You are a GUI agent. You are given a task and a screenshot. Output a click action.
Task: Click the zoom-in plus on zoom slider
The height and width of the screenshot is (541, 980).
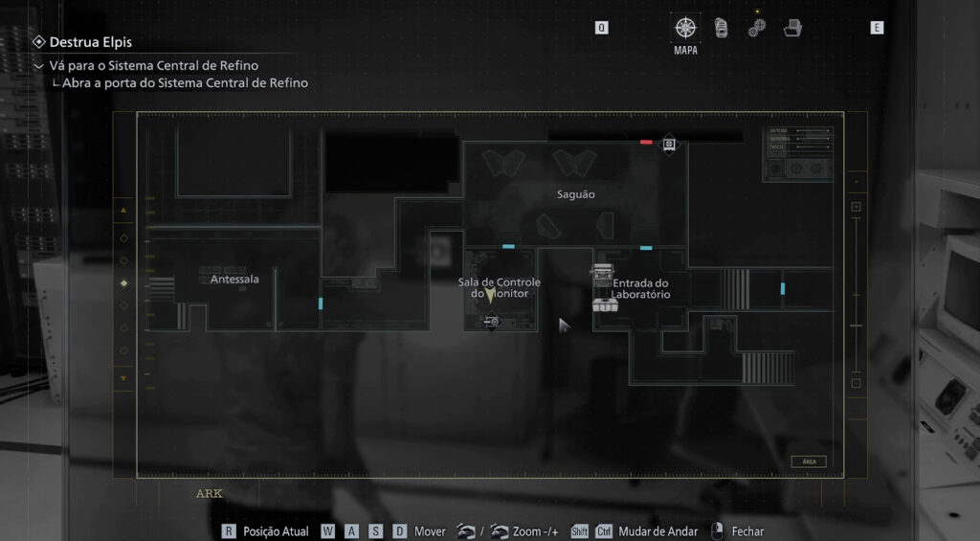tap(856, 207)
